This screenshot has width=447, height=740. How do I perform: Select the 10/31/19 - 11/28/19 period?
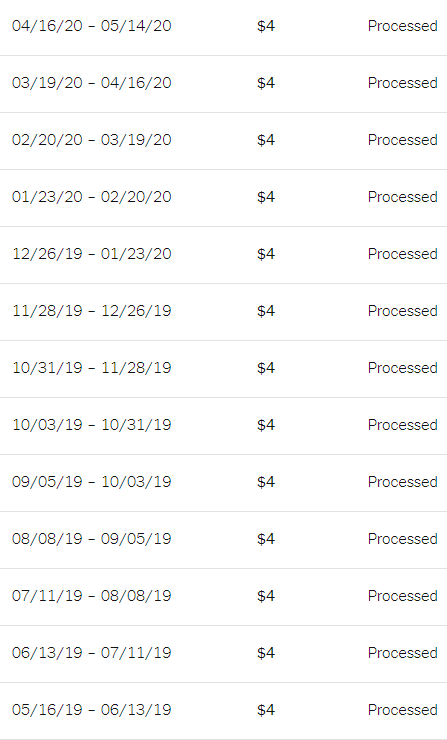[92, 368]
